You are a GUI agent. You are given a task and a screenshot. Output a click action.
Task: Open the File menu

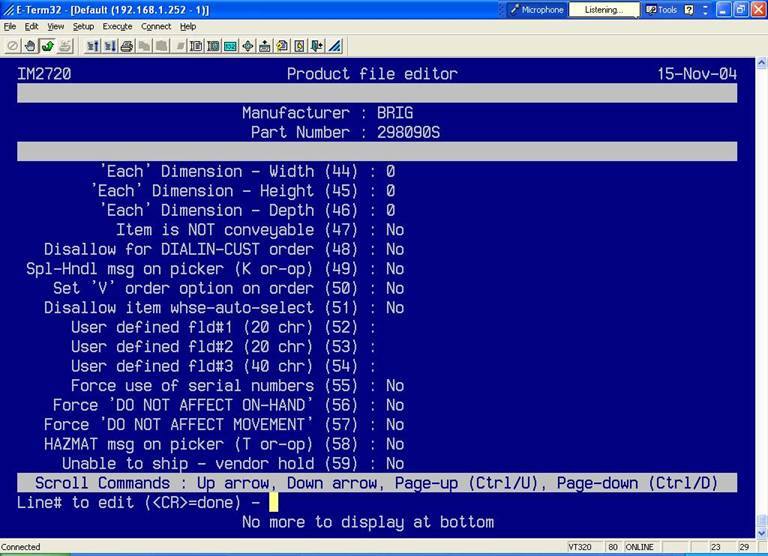(10, 26)
